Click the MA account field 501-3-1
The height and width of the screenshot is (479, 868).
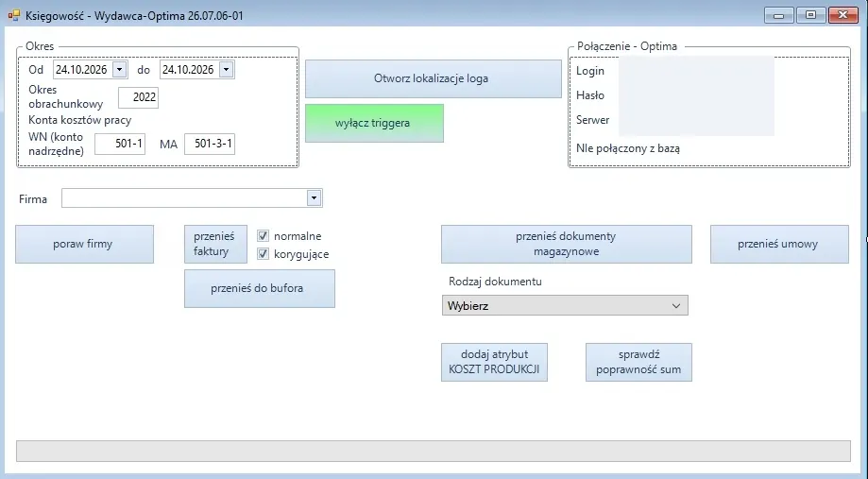[x=210, y=144]
